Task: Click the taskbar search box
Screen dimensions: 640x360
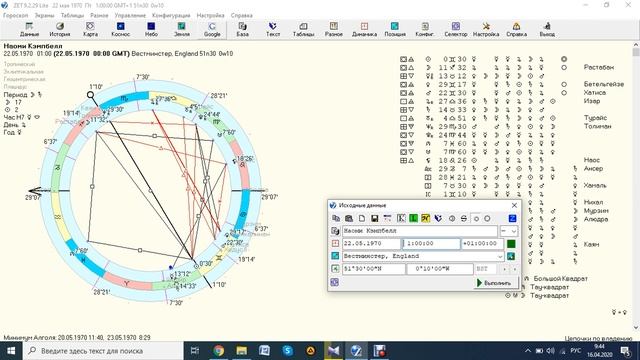Action: pyautogui.click(x=103, y=351)
